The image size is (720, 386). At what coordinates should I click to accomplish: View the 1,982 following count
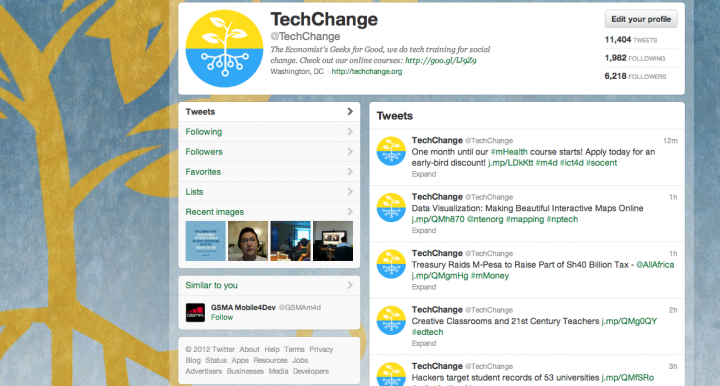(635, 58)
